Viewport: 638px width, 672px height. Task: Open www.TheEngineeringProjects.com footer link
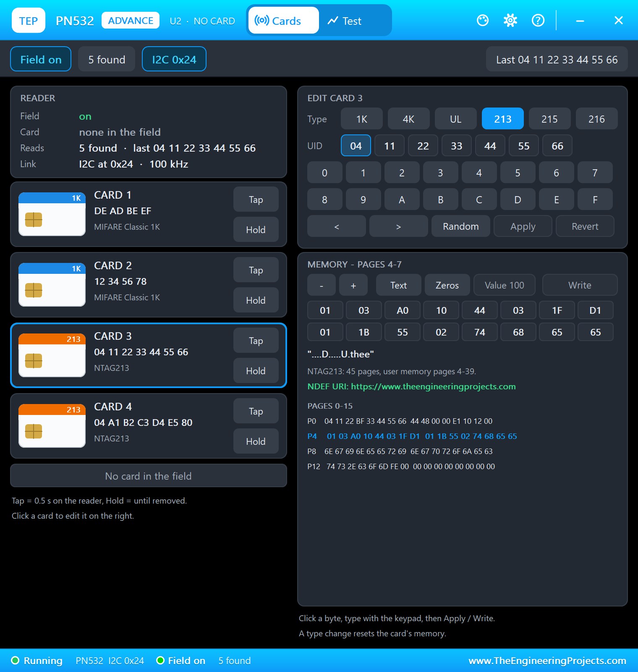point(547,661)
